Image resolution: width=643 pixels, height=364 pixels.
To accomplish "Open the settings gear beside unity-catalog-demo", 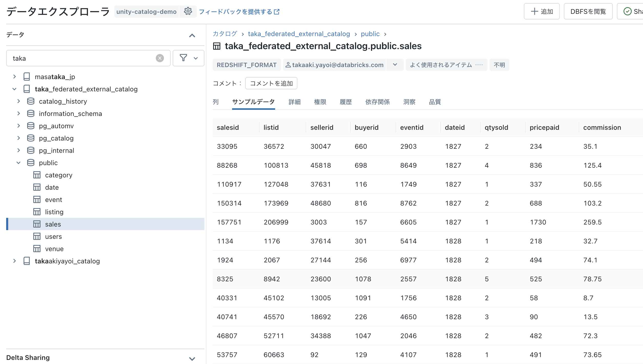I will pyautogui.click(x=188, y=11).
